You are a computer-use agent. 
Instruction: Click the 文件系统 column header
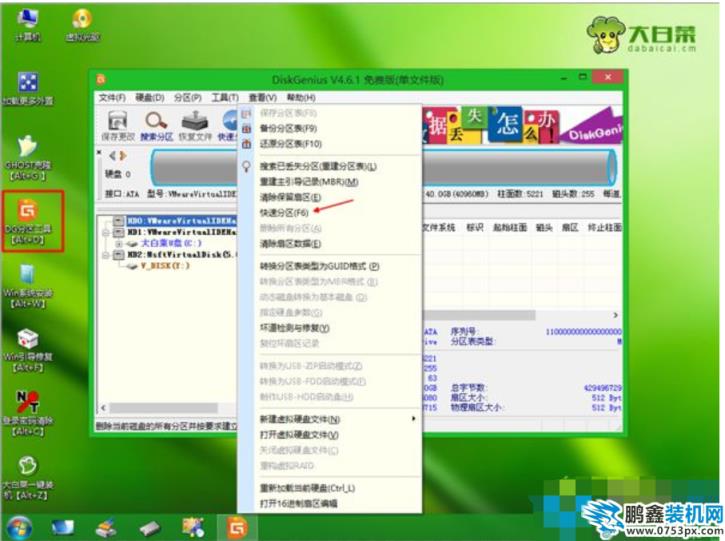pyautogui.click(x=438, y=227)
